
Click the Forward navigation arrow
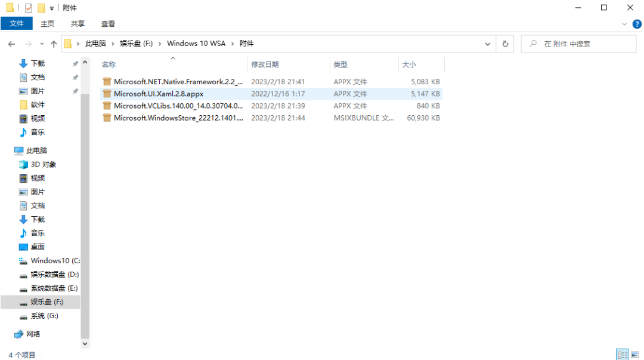click(x=29, y=44)
